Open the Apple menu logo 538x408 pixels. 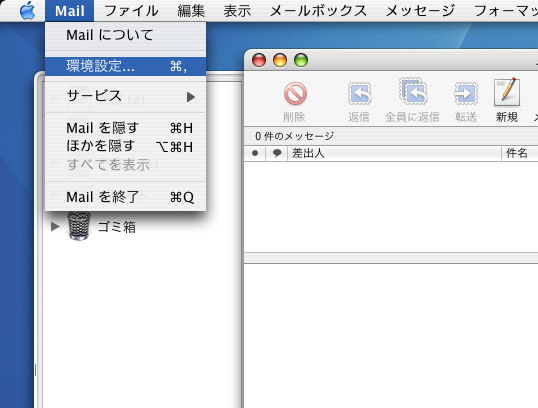click(27, 11)
